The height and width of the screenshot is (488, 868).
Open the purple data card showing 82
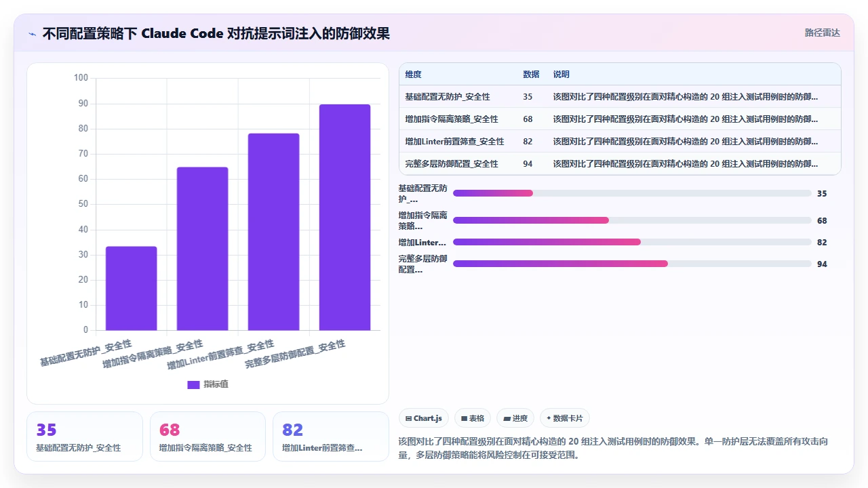[330, 436]
